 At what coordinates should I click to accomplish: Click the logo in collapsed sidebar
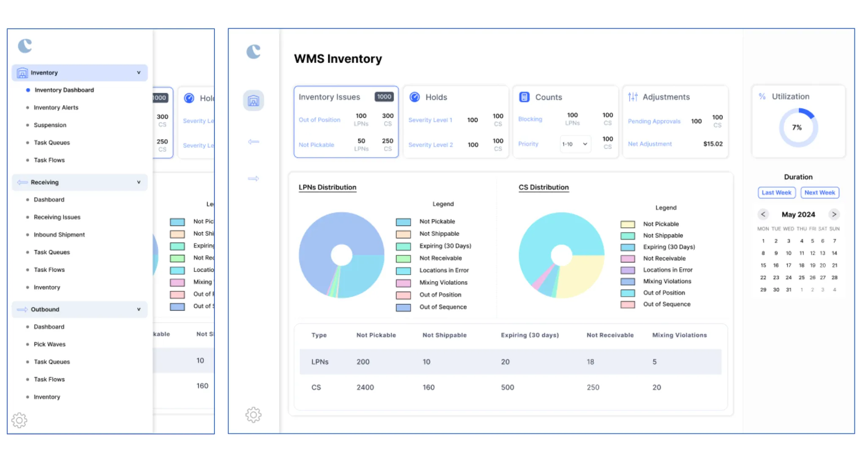[253, 51]
